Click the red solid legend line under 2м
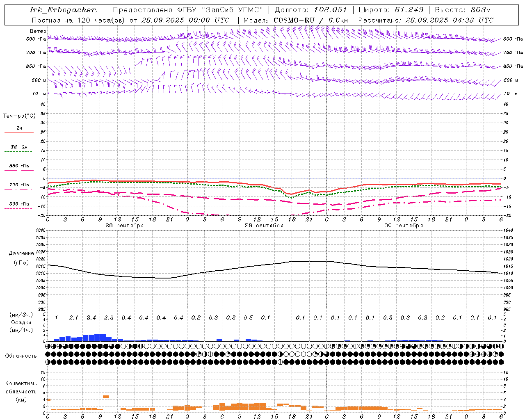Screen dimensions: 525x420 (x=19, y=133)
